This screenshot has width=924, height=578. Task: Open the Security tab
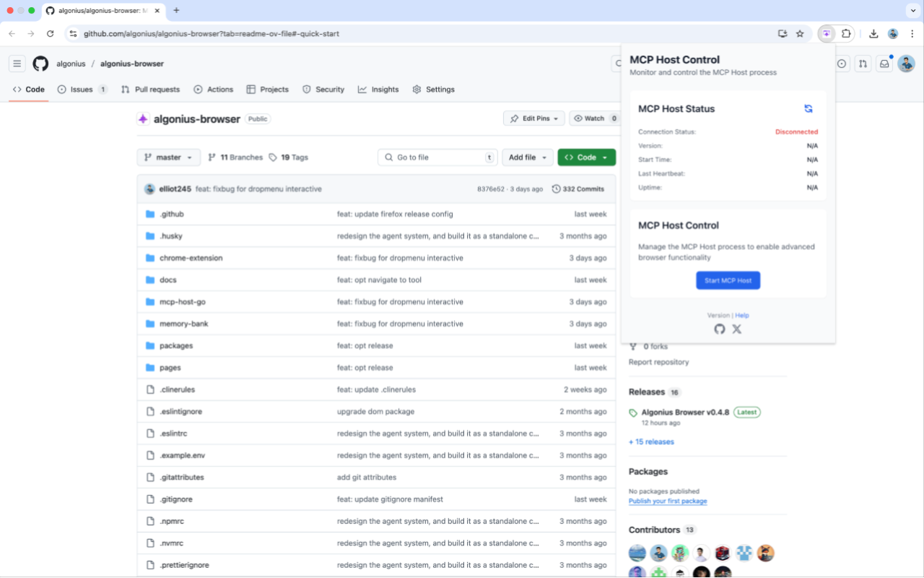[x=323, y=90]
